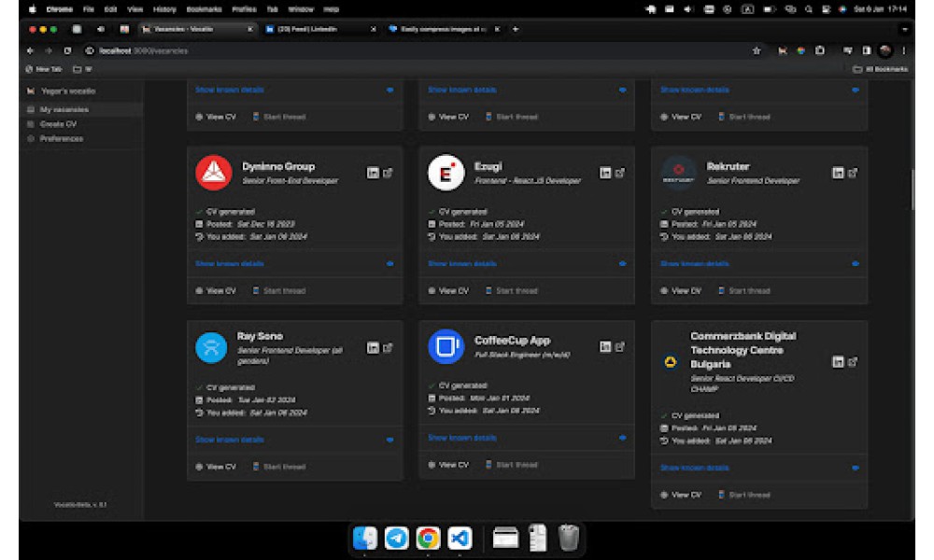934x560 pixels.
Task: Open Visual Studio Code from the dock
Action: pos(460,538)
